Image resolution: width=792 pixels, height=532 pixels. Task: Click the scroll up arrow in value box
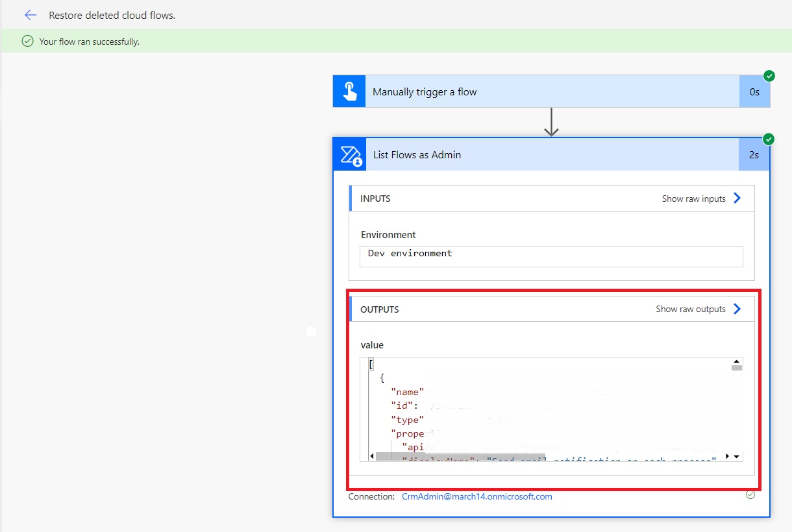(x=736, y=362)
